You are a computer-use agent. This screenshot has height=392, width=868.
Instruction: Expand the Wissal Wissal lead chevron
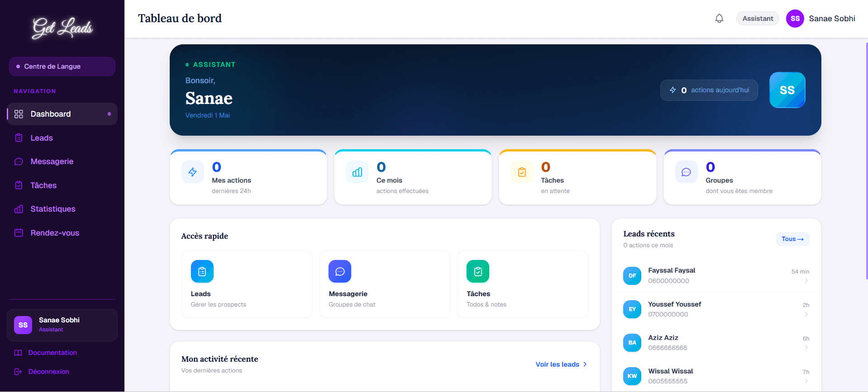click(x=806, y=381)
